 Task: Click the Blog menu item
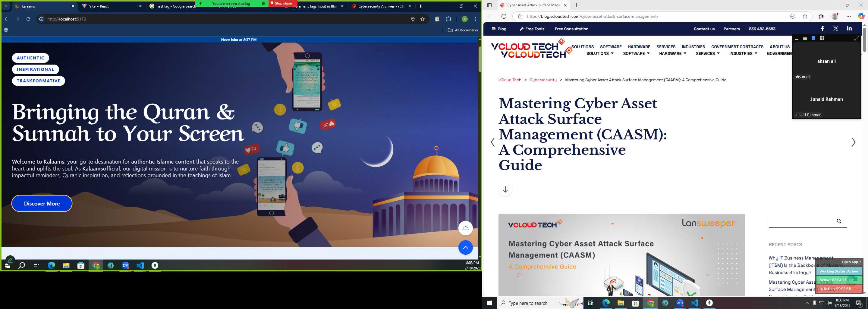click(499, 29)
